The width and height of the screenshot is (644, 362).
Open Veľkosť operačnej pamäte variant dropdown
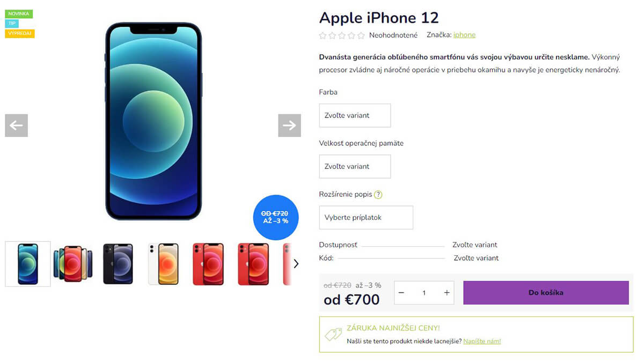click(x=355, y=166)
